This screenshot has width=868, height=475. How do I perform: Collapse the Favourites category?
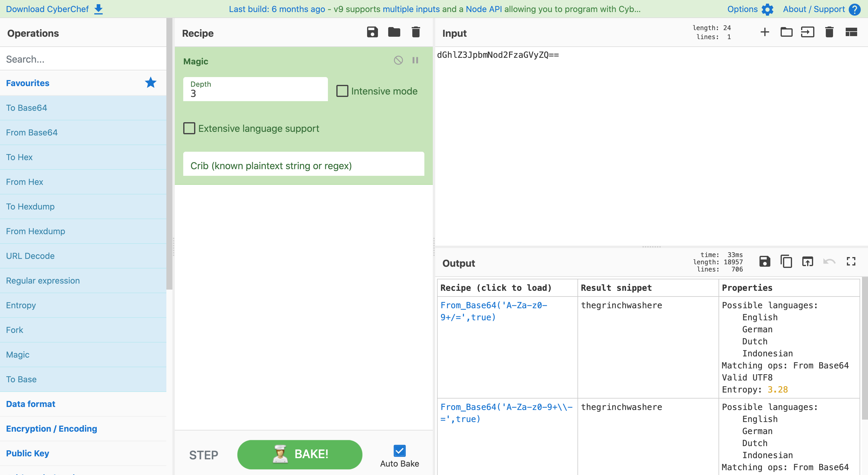(28, 83)
